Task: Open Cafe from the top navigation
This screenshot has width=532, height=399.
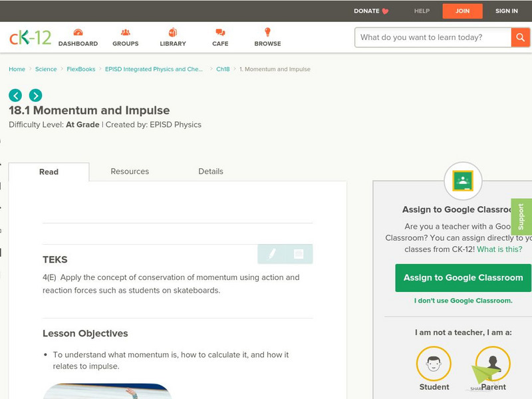Action: point(220,38)
